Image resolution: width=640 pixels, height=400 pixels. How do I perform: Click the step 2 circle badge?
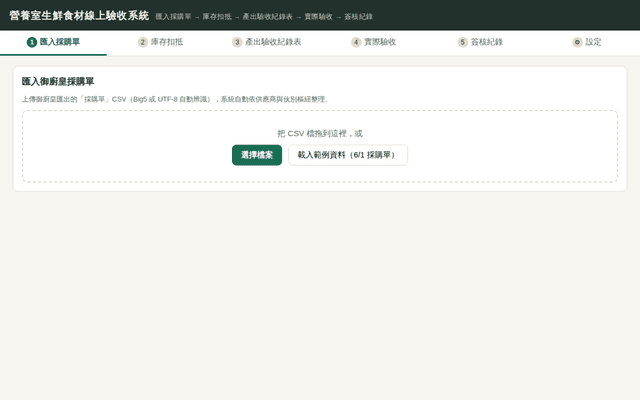142,42
